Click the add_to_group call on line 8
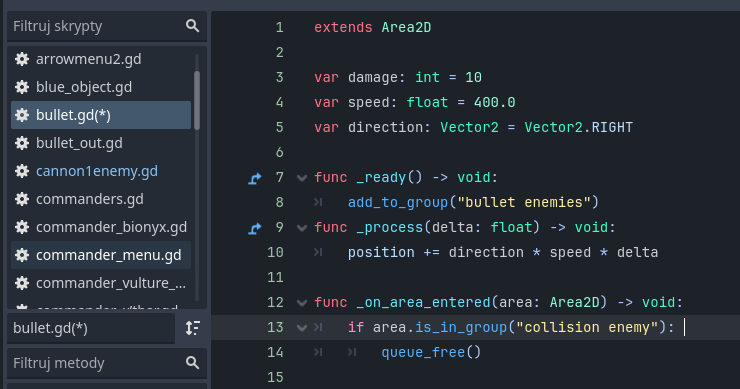This screenshot has width=740, height=389. [x=398, y=203]
